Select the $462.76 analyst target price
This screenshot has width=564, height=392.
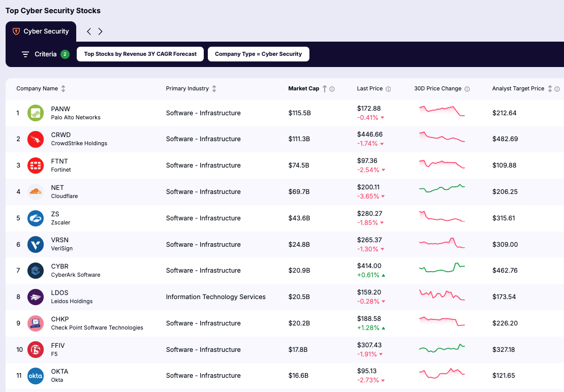pyautogui.click(x=505, y=271)
